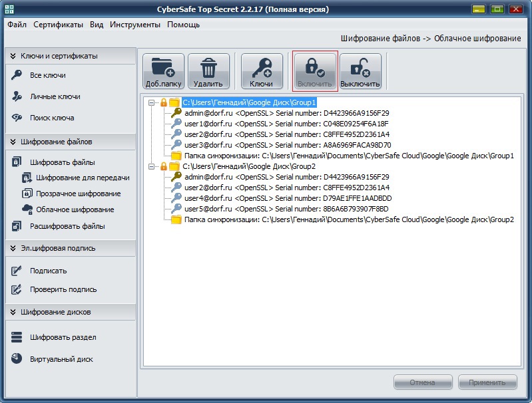Open Облачное шифрование in sidebar
532x403 pixels.
coord(75,209)
